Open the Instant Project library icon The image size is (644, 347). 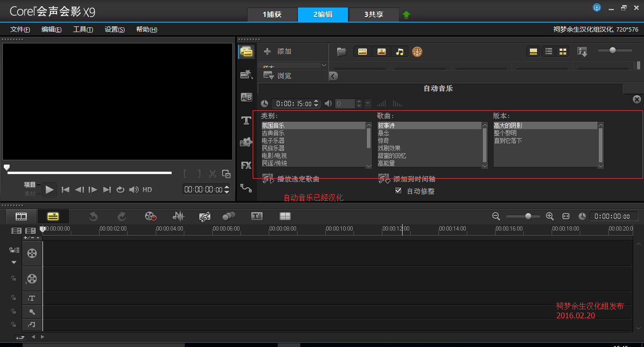[246, 74]
